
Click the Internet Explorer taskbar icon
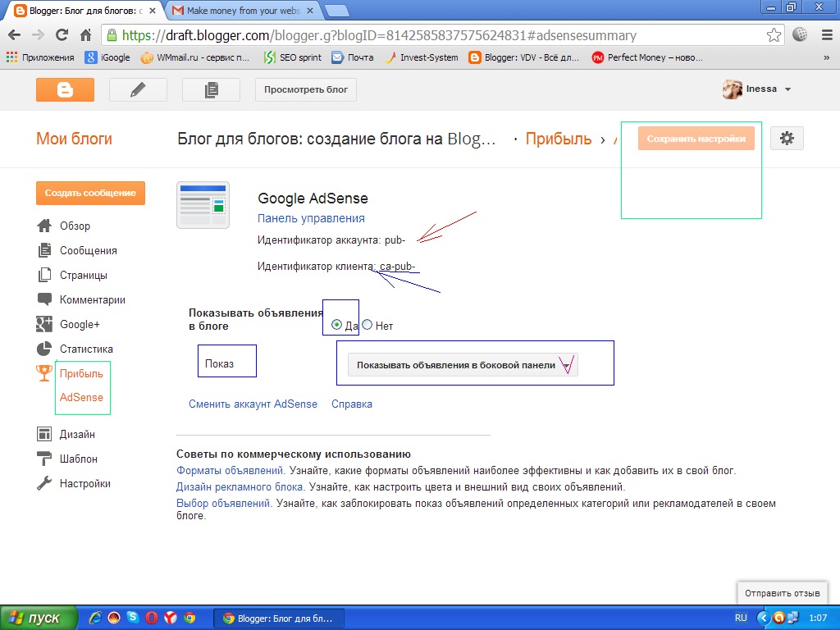click(95, 618)
